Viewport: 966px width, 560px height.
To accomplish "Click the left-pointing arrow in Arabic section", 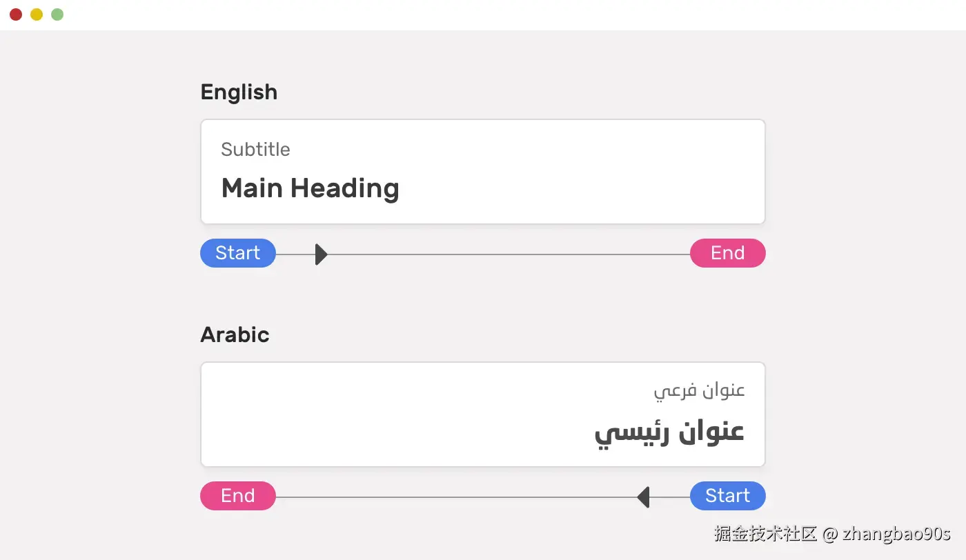I will pyautogui.click(x=644, y=497).
